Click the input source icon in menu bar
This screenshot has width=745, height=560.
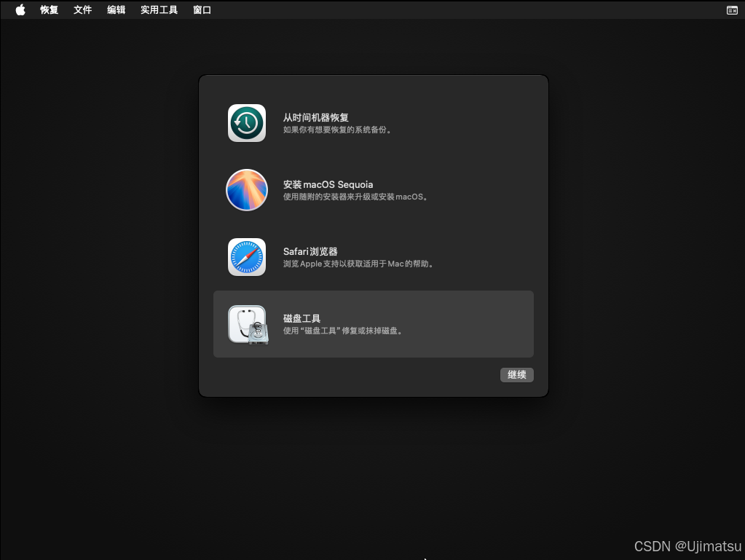click(x=732, y=10)
